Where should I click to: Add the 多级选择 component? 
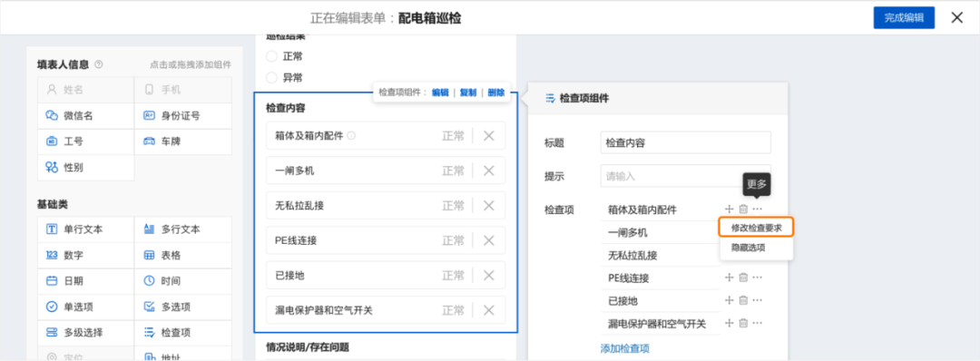tap(85, 332)
